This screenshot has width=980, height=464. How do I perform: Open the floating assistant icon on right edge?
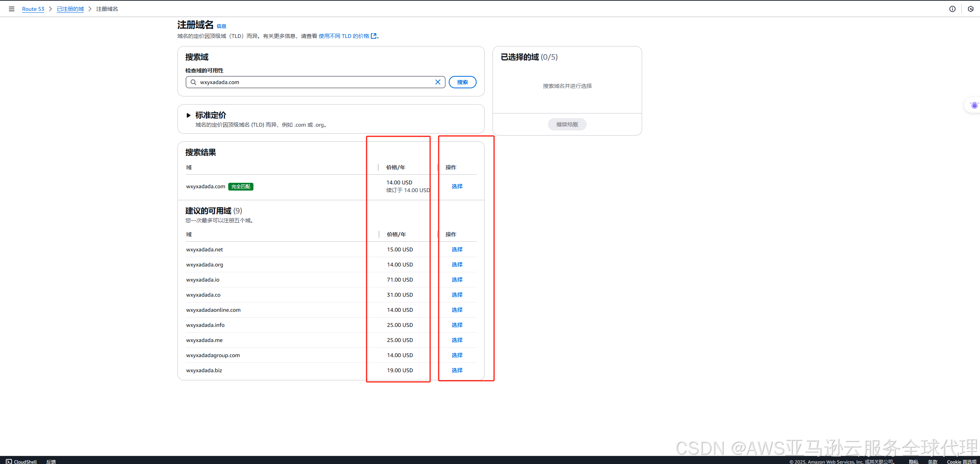974,105
